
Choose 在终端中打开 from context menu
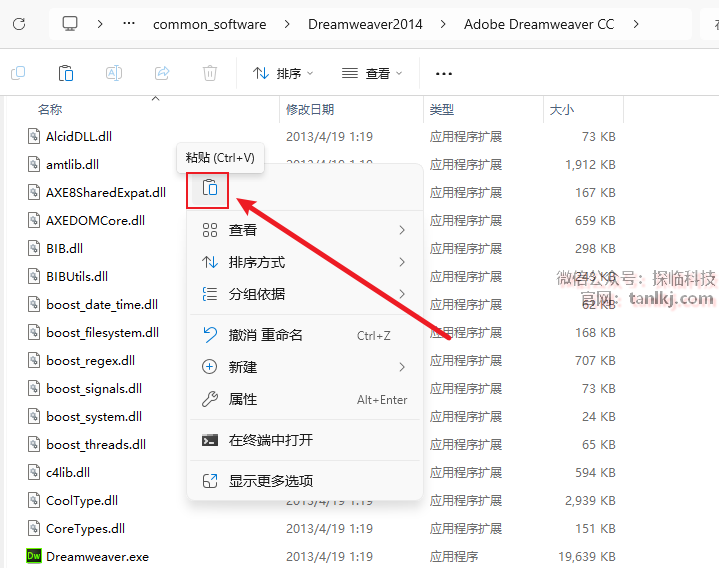[x=304, y=440]
